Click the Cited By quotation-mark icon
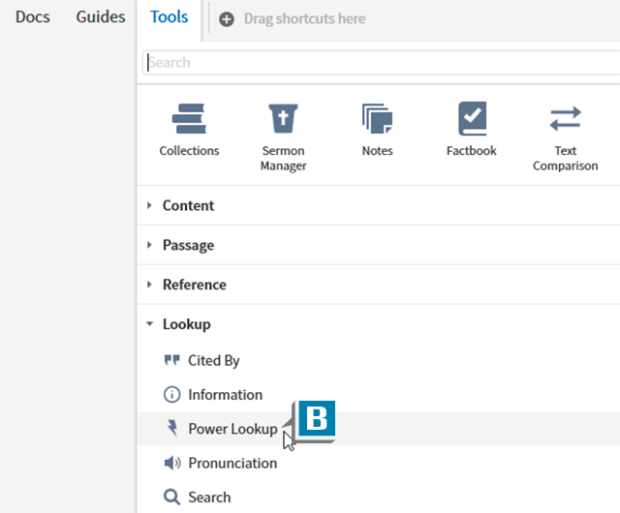The height and width of the screenshot is (513, 620). click(x=172, y=361)
